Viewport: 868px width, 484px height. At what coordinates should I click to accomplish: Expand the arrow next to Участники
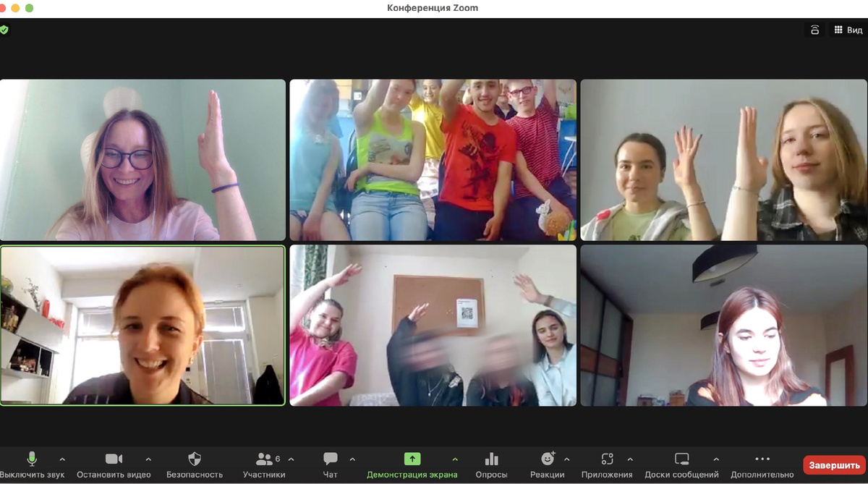[x=291, y=459]
